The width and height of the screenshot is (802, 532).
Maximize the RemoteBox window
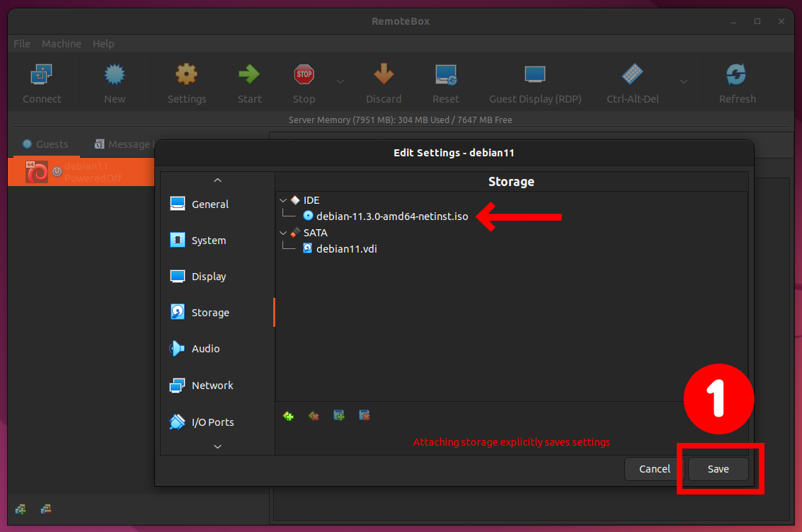coord(757,21)
